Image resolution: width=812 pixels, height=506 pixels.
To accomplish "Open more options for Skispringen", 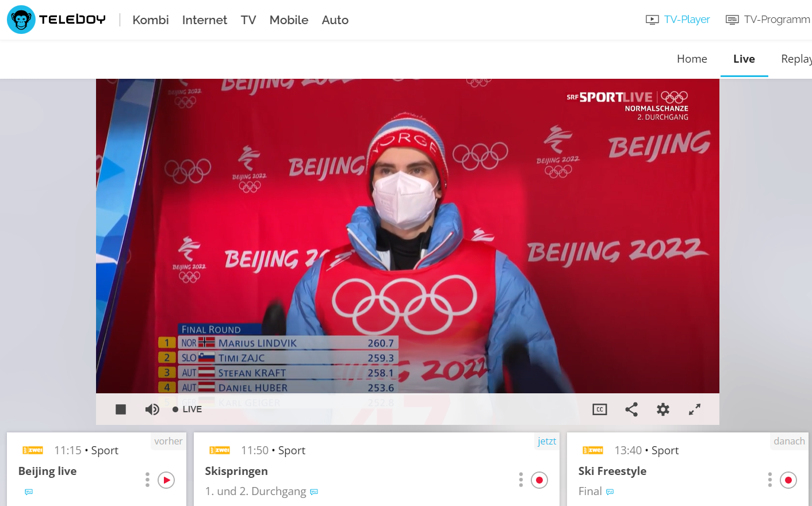I will pos(521,480).
